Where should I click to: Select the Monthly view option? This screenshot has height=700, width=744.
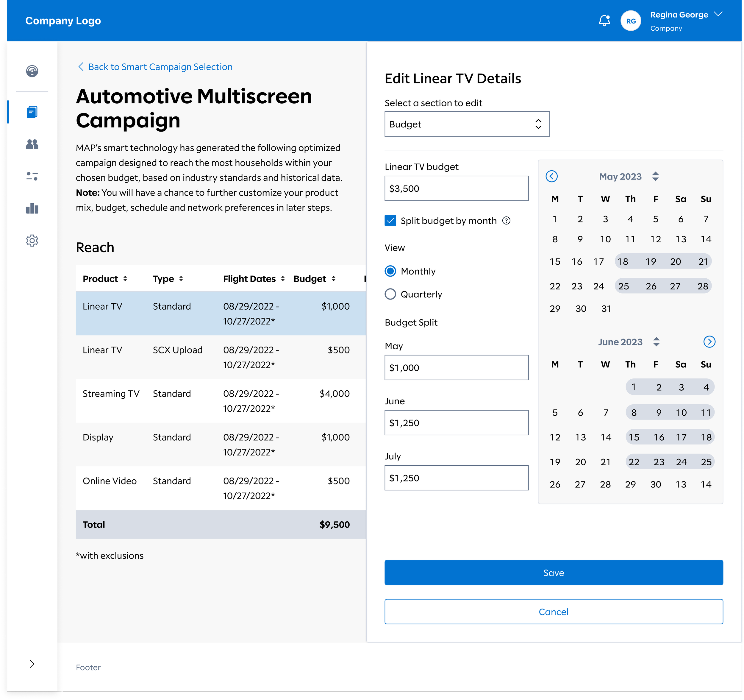click(x=390, y=271)
